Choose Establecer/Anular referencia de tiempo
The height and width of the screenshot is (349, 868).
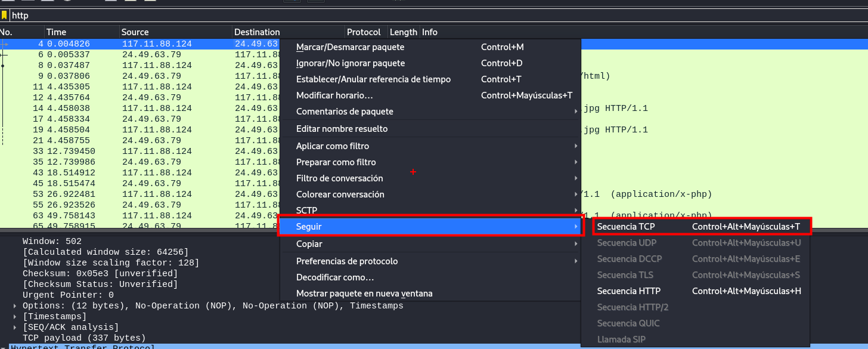pos(373,79)
